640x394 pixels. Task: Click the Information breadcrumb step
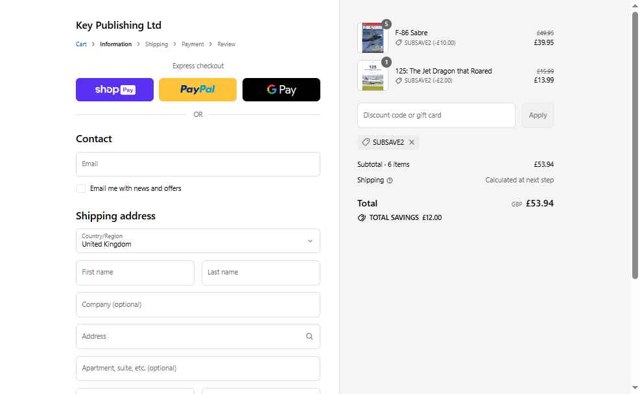click(116, 44)
